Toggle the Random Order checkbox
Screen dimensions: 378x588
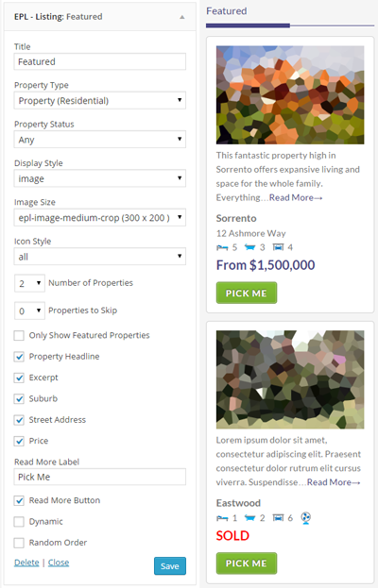point(19,543)
